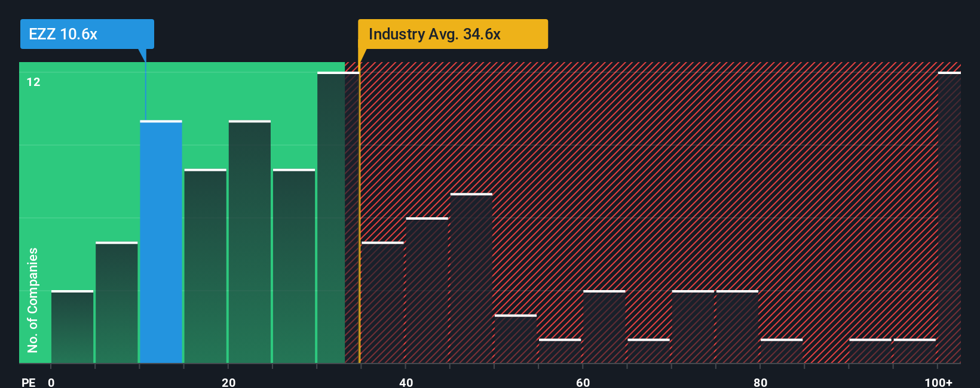The image size is (980, 388).
Task: Click the hatched bar between 45 and 50 PE
Action: click(471, 278)
